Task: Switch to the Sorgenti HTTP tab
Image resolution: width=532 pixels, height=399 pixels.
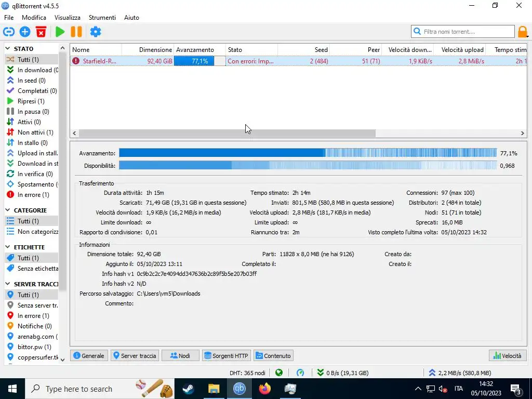Action: pyautogui.click(x=227, y=355)
